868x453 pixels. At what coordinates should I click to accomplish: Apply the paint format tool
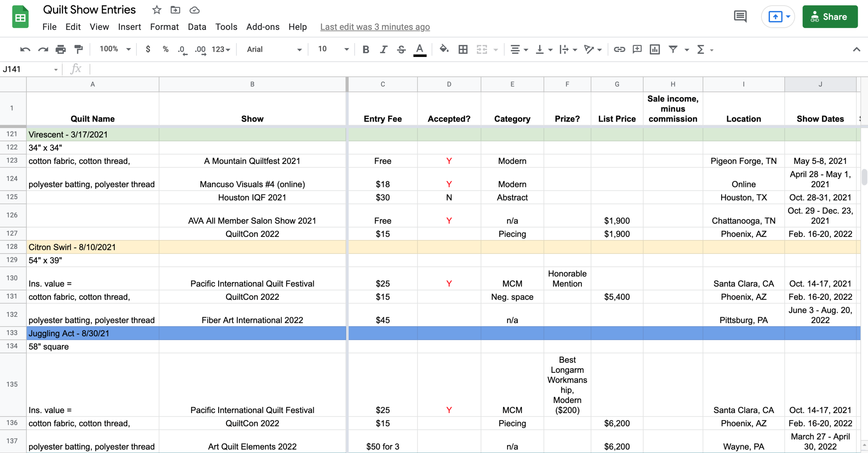pos(78,49)
